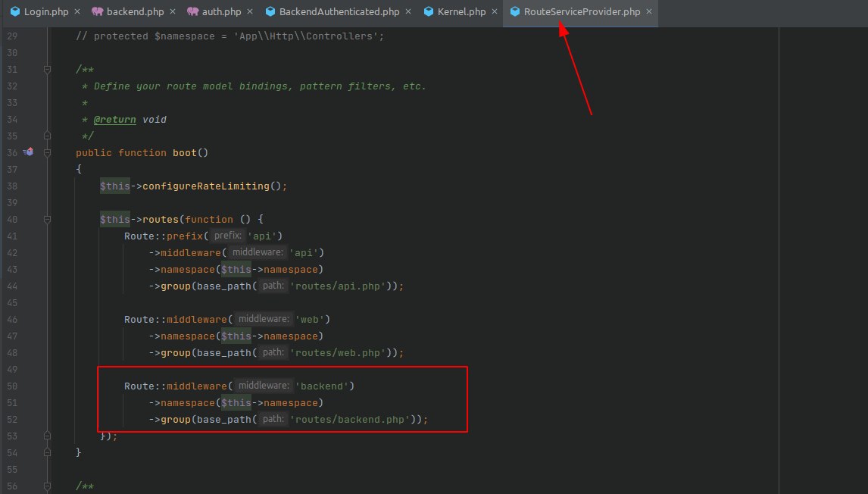
Task: Click line number 50 in the gutter
Action: (x=12, y=386)
